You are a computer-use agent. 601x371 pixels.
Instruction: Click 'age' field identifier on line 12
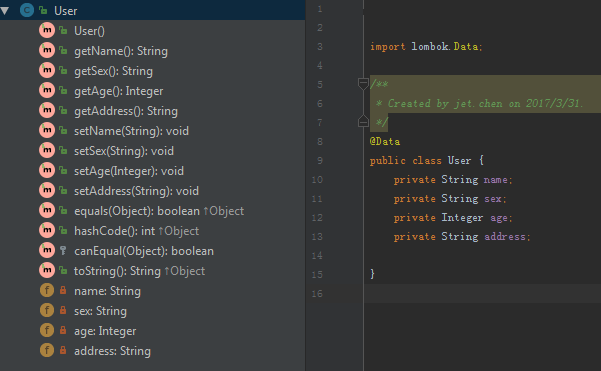499,218
